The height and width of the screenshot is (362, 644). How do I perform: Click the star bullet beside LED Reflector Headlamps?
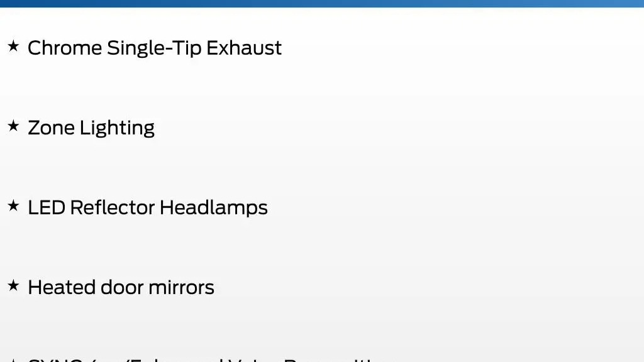pos(13,206)
